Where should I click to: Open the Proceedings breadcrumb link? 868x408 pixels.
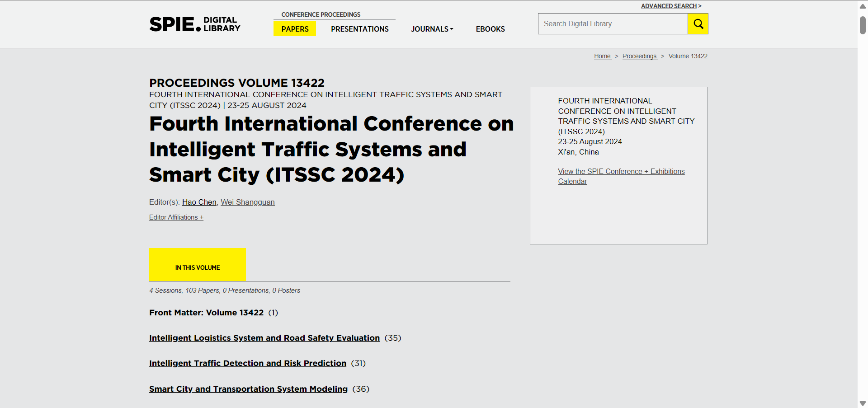pyautogui.click(x=640, y=56)
